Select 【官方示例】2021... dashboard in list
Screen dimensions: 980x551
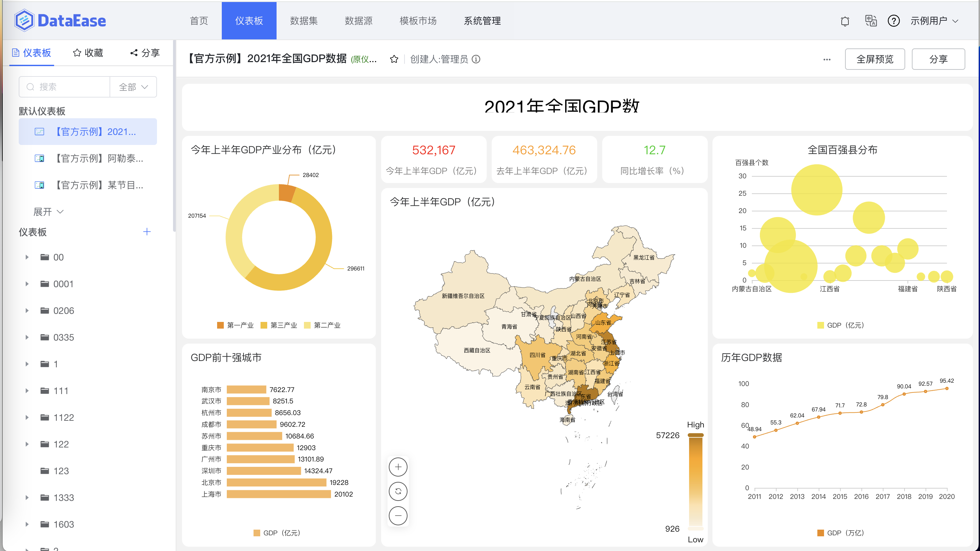88,132
